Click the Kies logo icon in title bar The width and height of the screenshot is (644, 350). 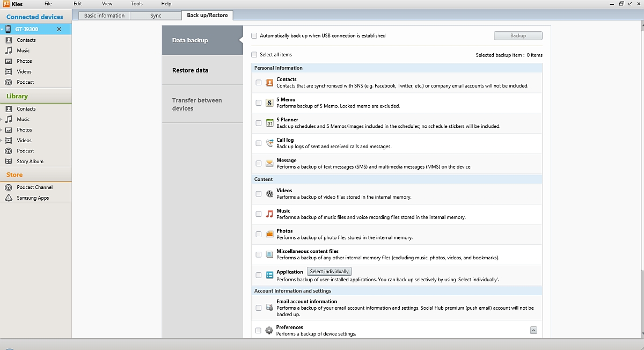click(x=5, y=4)
